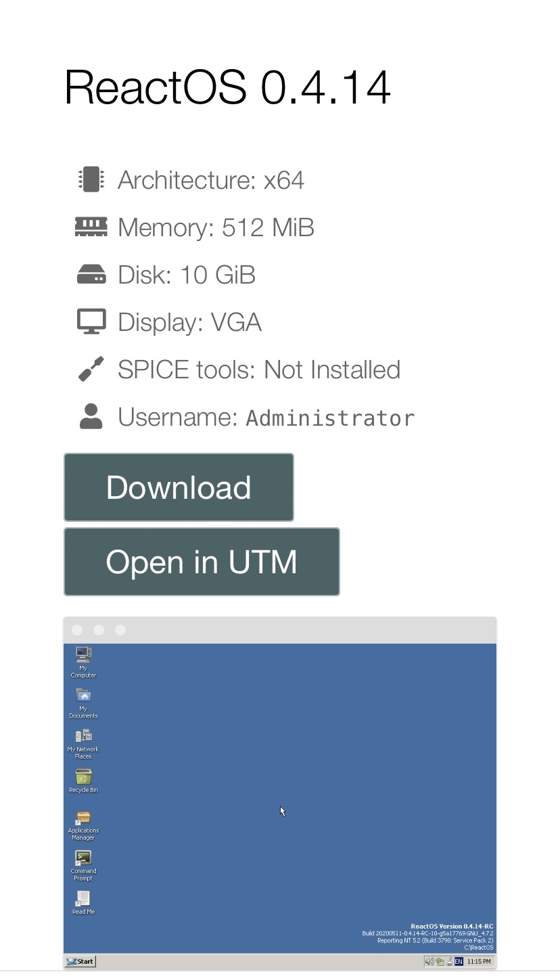Click the ReactOS 0.4.14 heading
The width and height of the screenshot is (560, 980).
[x=227, y=87]
